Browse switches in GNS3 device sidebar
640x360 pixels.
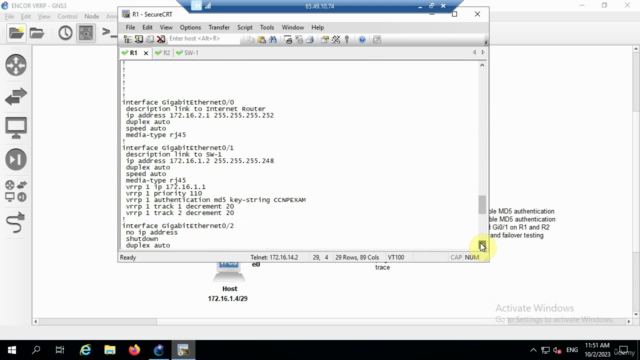click(x=16, y=96)
